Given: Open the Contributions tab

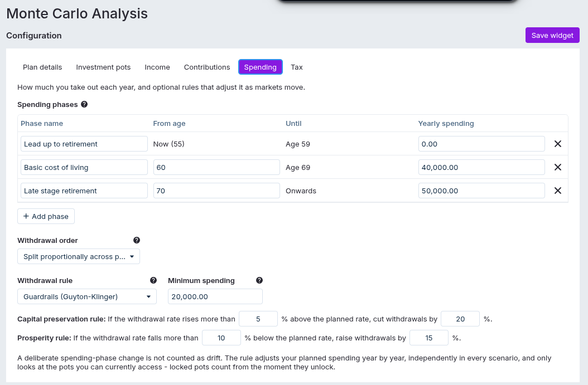Looking at the screenshot, I should [207, 67].
